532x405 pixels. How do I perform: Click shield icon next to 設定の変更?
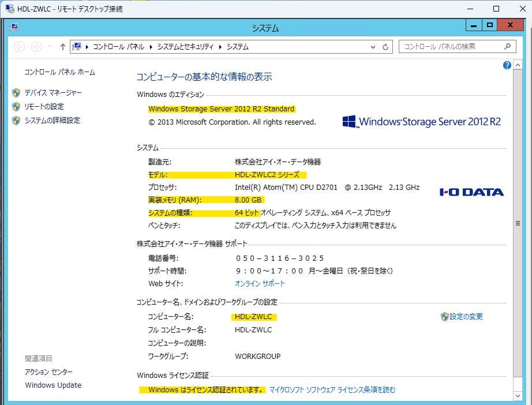pos(444,317)
